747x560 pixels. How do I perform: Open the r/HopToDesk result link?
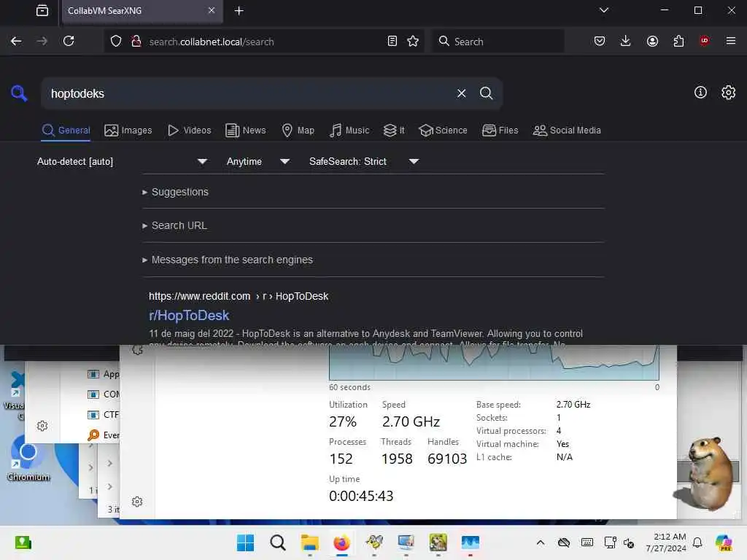pyautogui.click(x=189, y=315)
